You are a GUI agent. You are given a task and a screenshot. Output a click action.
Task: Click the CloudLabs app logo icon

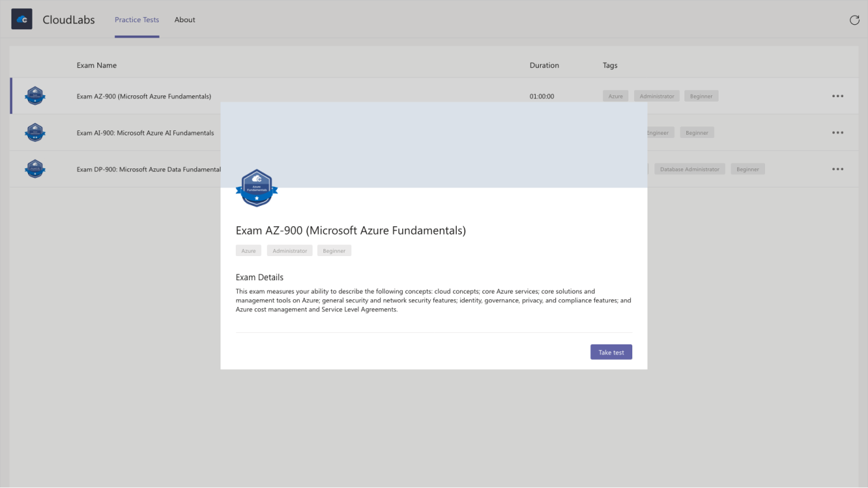pyautogui.click(x=22, y=19)
